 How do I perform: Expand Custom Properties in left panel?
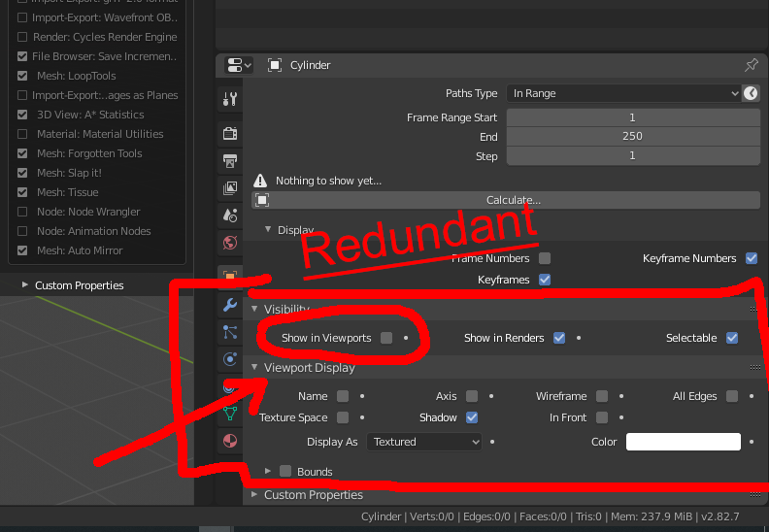point(24,284)
